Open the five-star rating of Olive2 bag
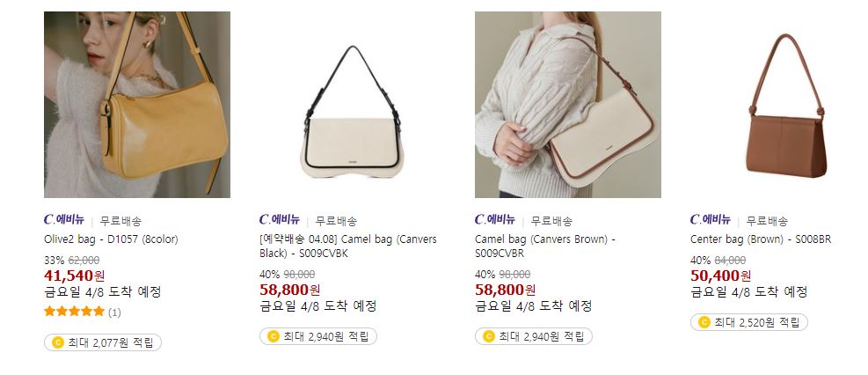This screenshot has height=375, width=868. click(74, 312)
